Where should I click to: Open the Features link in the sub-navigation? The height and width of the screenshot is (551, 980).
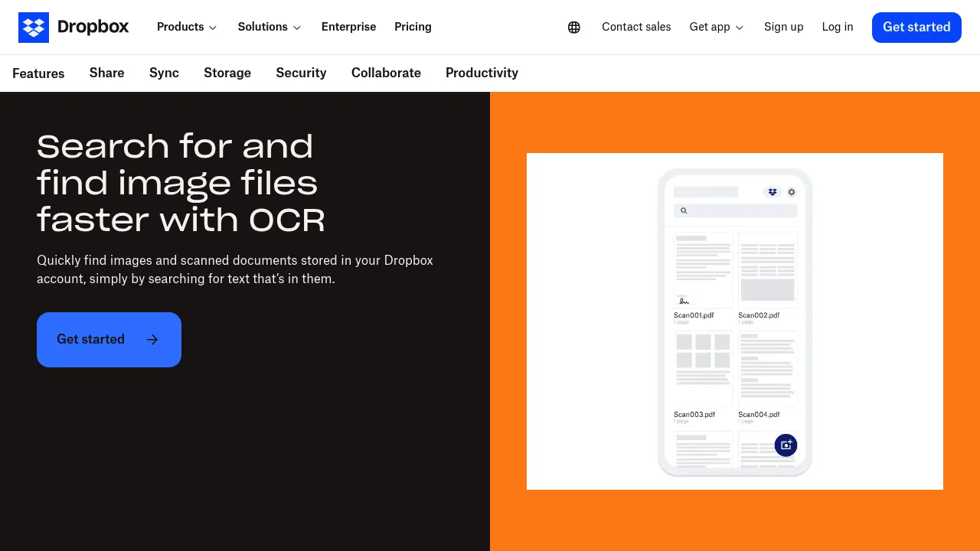click(x=38, y=73)
